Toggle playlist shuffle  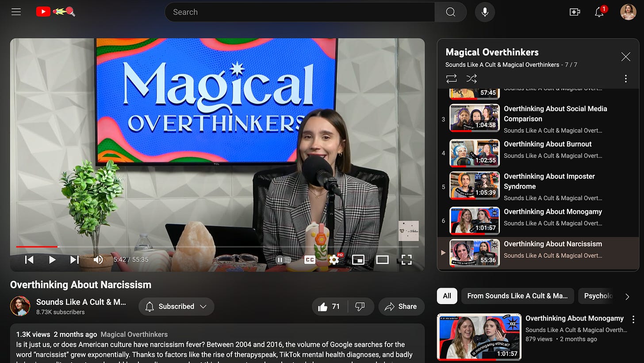471,79
